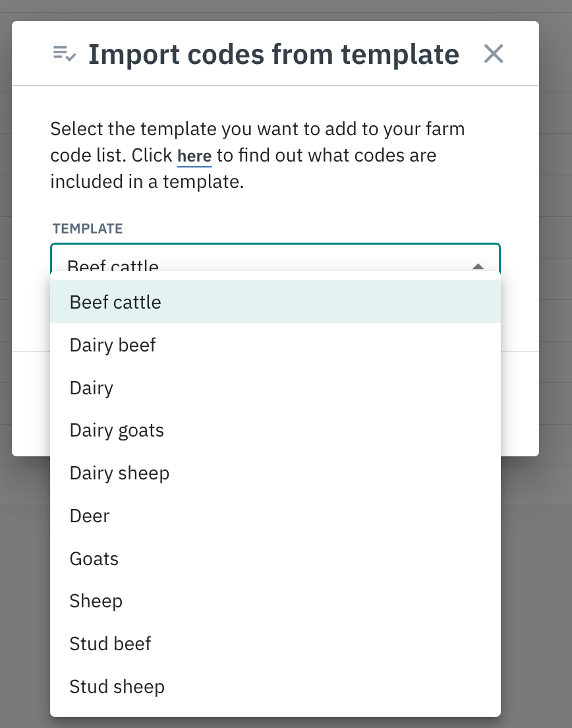
Task: Click the 'here' hyperlink for template info
Action: point(194,156)
